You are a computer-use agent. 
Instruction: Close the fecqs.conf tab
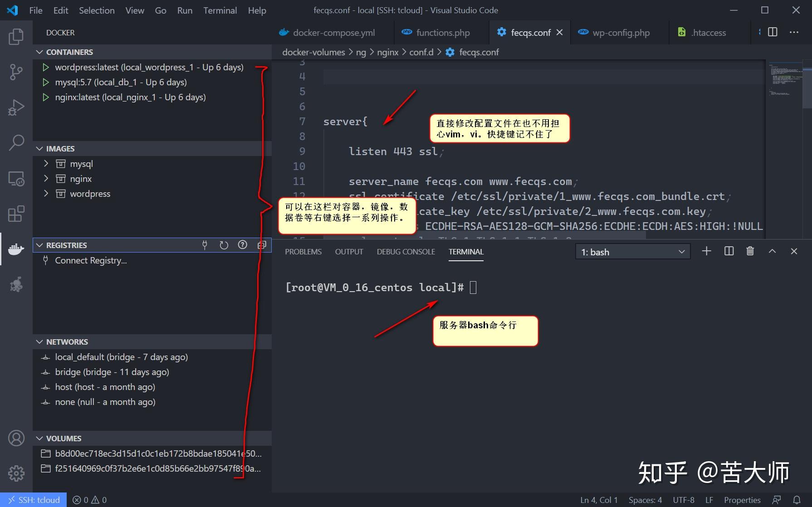click(559, 33)
